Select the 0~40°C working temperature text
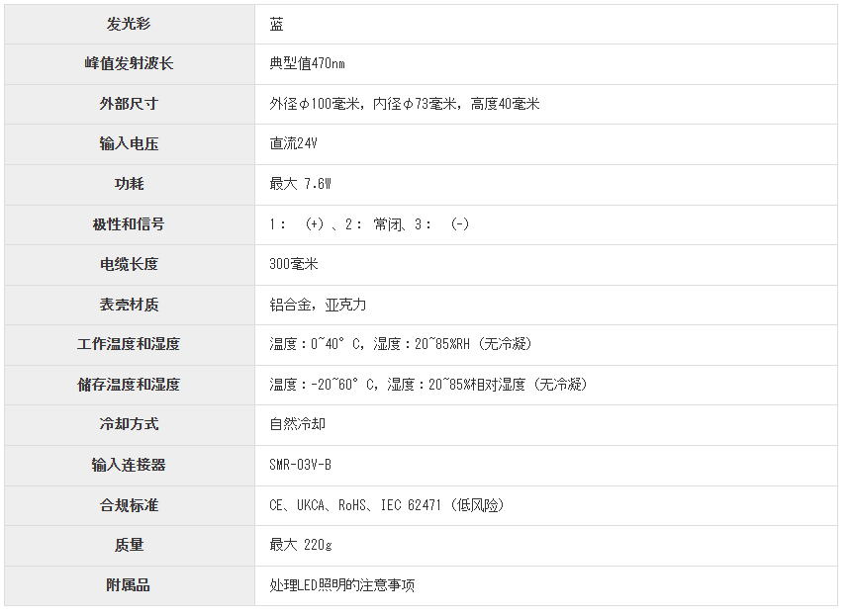This screenshot has width=852, height=616. (x=401, y=344)
